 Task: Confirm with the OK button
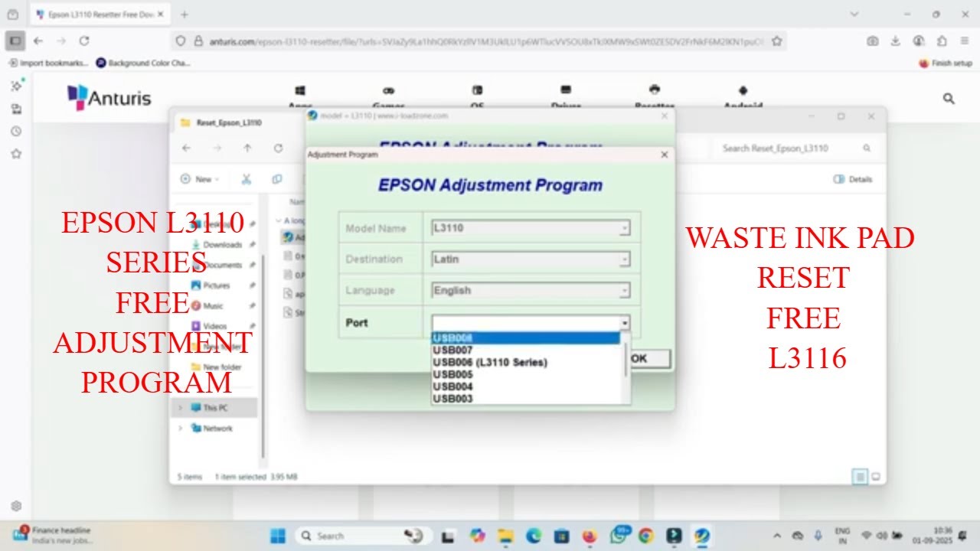[648, 358]
